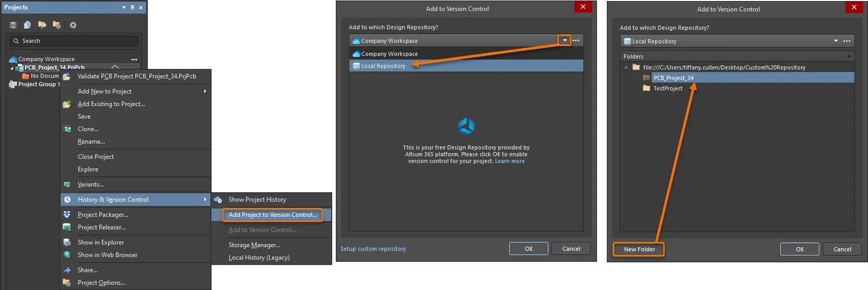Click the Project Options folder icon
Screen dimensions: 868x290
tap(67, 282)
